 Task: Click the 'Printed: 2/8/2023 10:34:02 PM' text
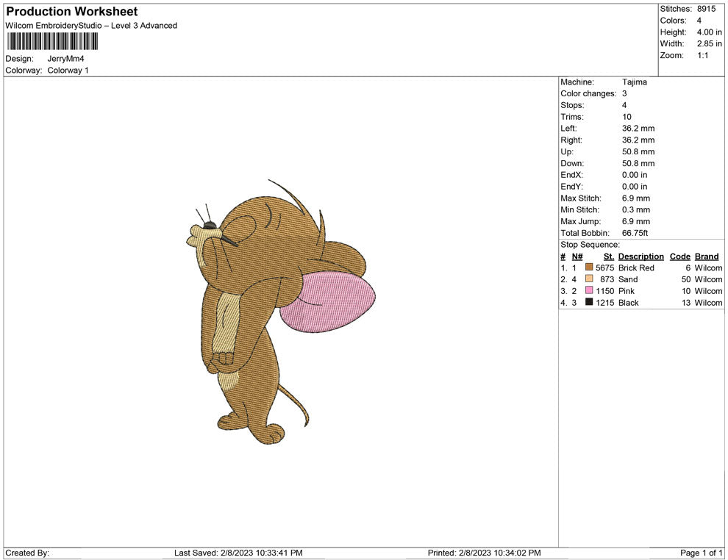pos(485,553)
